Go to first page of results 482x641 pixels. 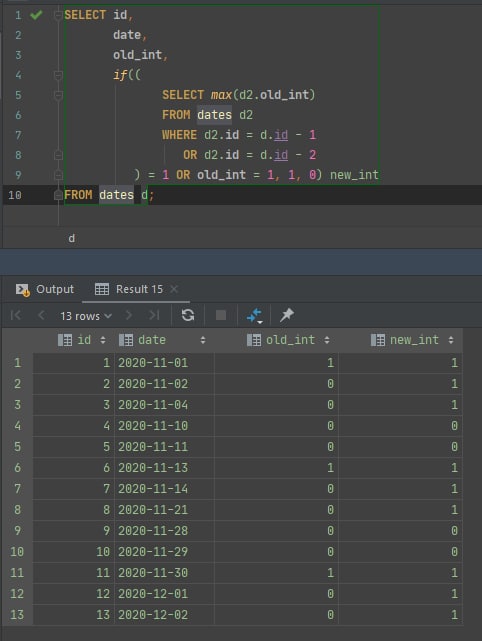coord(16,315)
